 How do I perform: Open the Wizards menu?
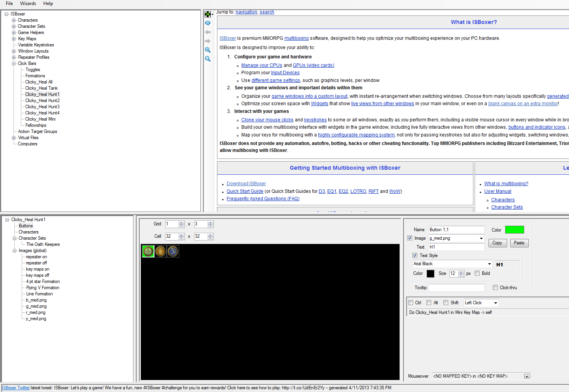pyautogui.click(x=28, y=3)
